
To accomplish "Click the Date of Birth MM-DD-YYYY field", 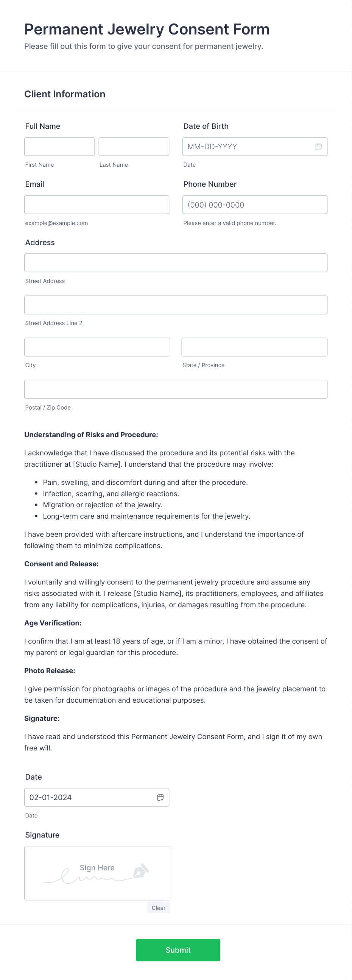I will (x=247, y=147).
